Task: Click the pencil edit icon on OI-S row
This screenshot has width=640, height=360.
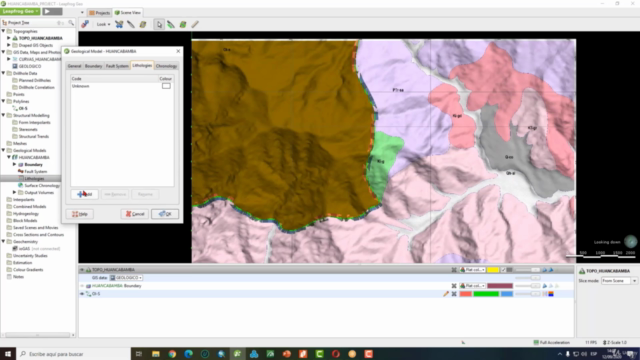Action: [x=446, y=294]
